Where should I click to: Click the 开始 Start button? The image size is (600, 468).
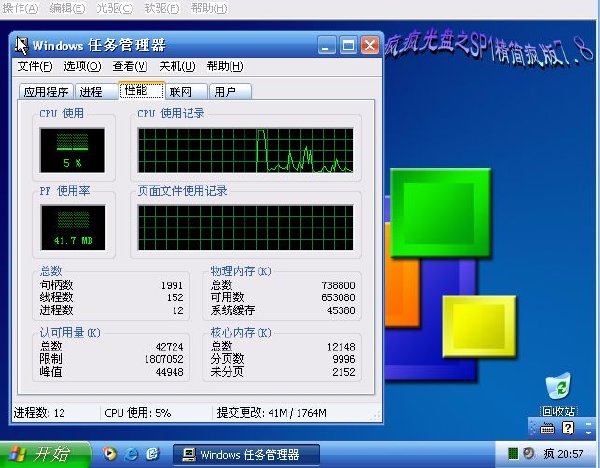[45, 454]
